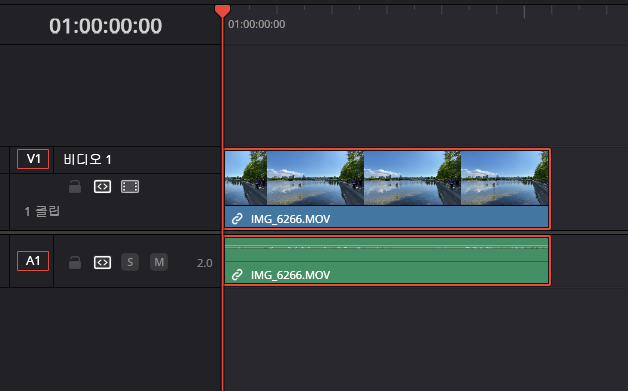Click the 2.0 channel format label
Image resolution: width=628 pixels, height=391 pixels.
click(x=205, y=263)
